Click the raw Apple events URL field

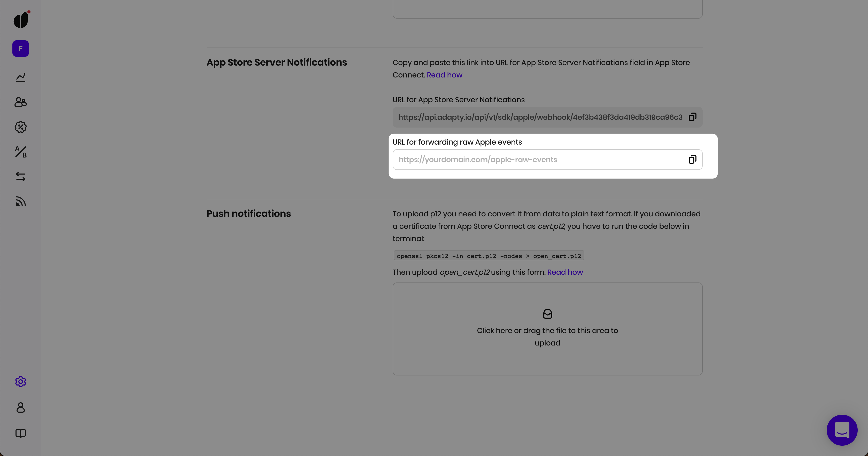(539, 160)
